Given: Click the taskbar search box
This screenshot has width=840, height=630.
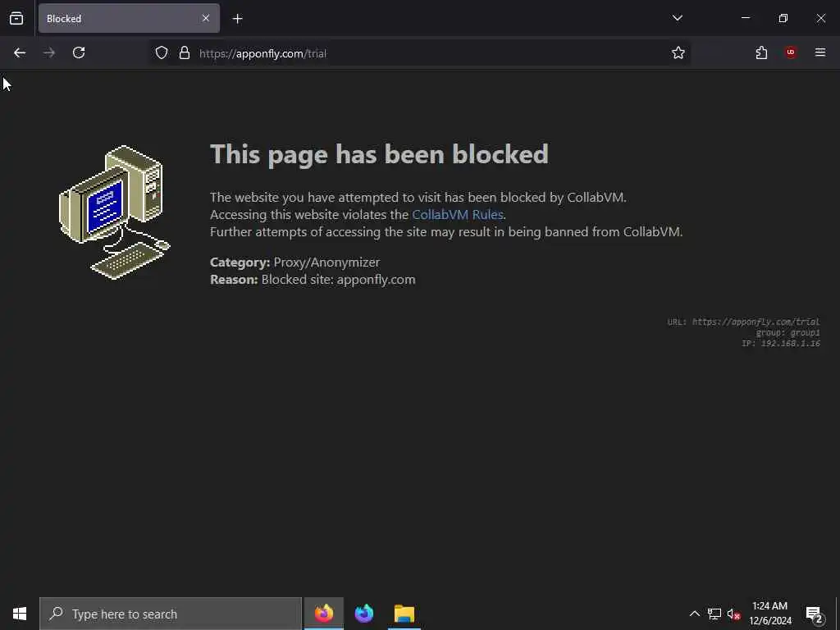Looking at the screenshot, I should [171, 614].
